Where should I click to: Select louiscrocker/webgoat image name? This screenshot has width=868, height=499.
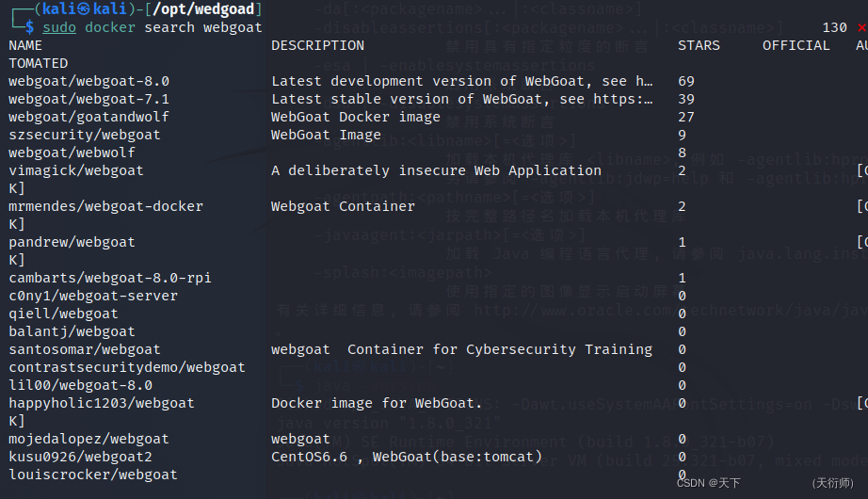[x=93, y=475]
